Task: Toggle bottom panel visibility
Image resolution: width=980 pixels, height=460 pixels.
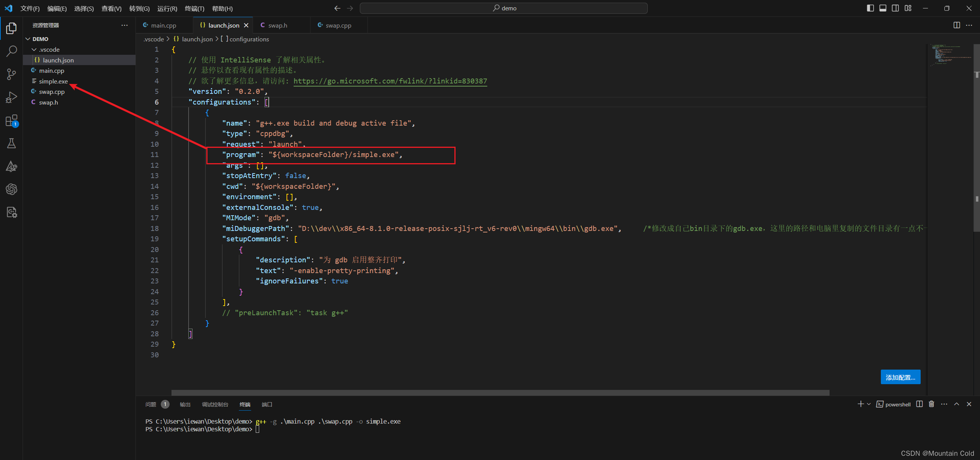Action: click(x=883, y=8)
